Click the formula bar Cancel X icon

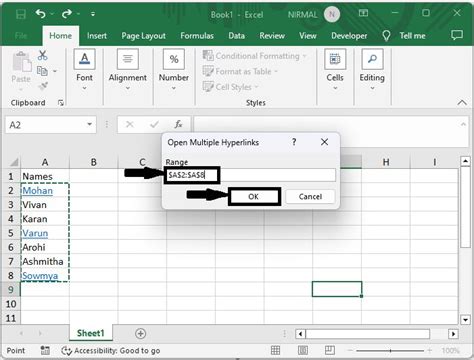(x=130, y=125)
